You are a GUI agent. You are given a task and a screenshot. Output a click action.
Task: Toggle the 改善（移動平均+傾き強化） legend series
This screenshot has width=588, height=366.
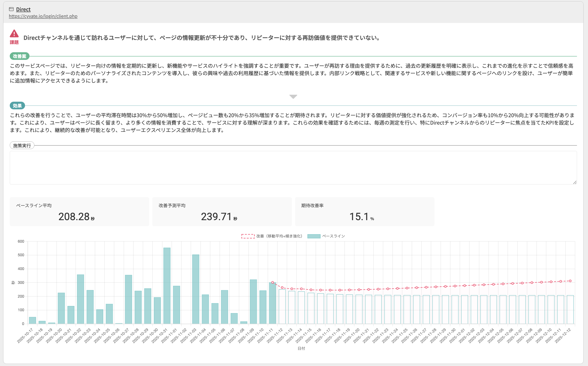[279, 236]
